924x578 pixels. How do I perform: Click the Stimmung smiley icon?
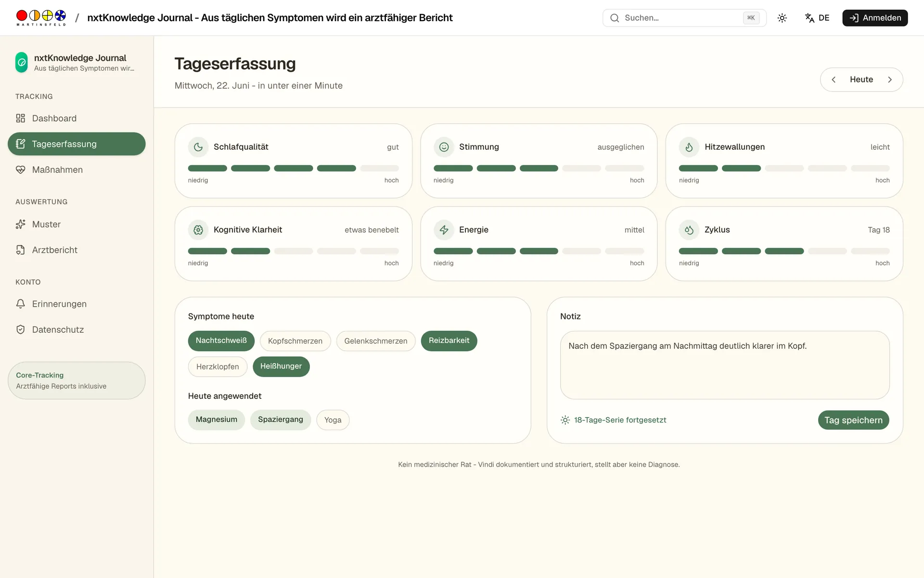point(444,147)
